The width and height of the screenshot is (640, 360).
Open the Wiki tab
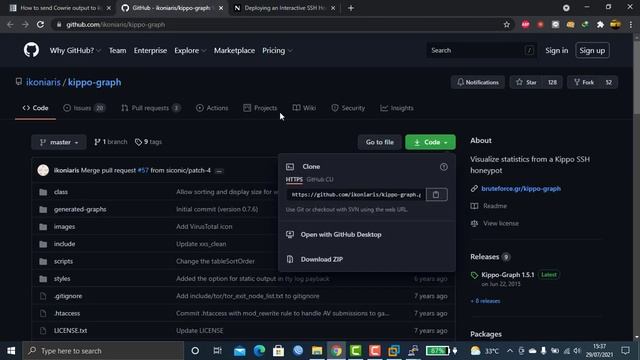coord(304,108)
